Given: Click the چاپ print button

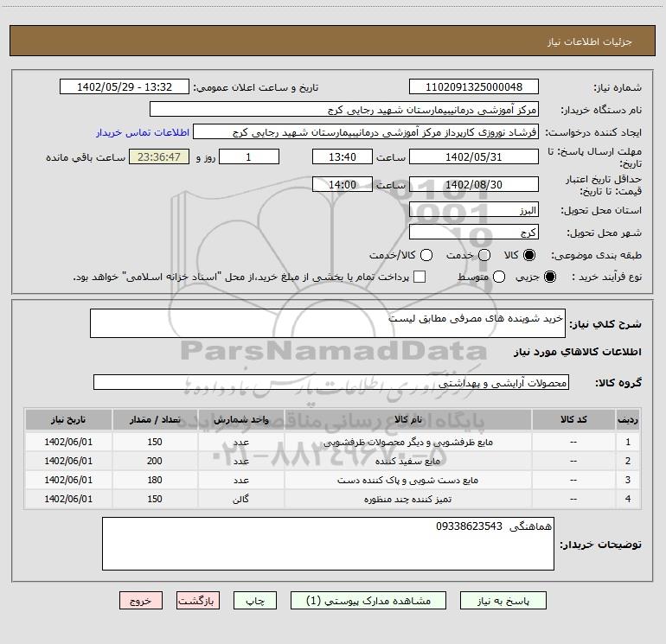Looking at the screenshot, I should point(255,601).
